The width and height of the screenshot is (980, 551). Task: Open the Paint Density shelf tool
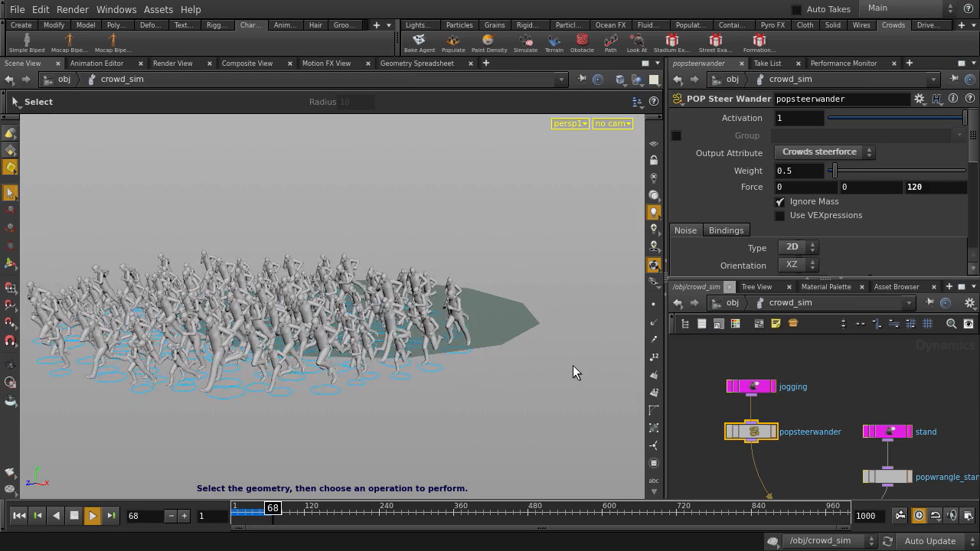coord(488,42)
